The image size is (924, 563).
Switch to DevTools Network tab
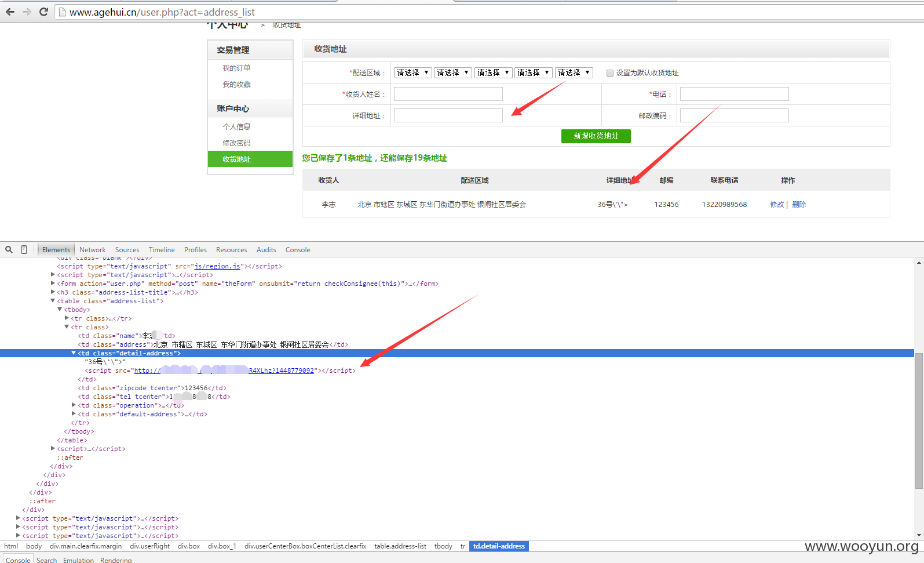(x=93, y=250)
